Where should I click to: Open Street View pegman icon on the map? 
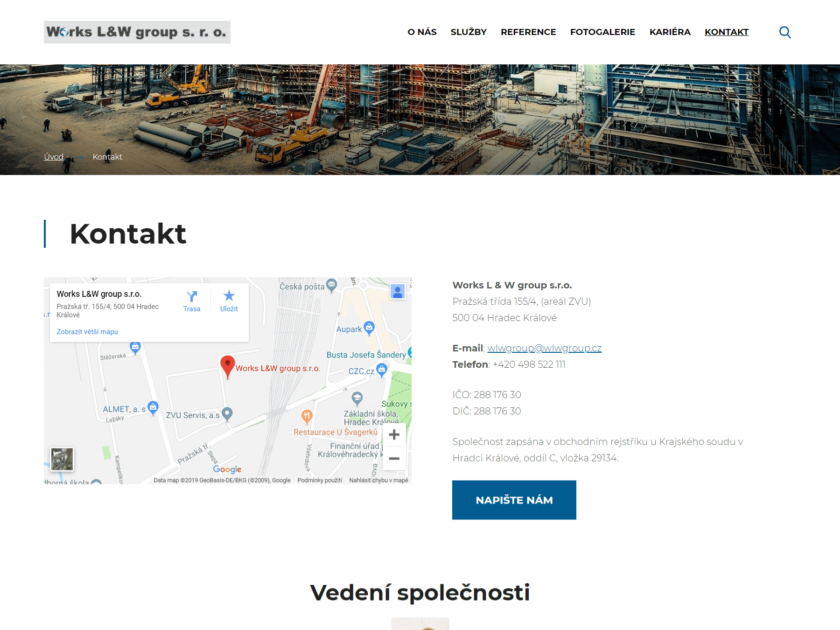click(x=398, y=292)
